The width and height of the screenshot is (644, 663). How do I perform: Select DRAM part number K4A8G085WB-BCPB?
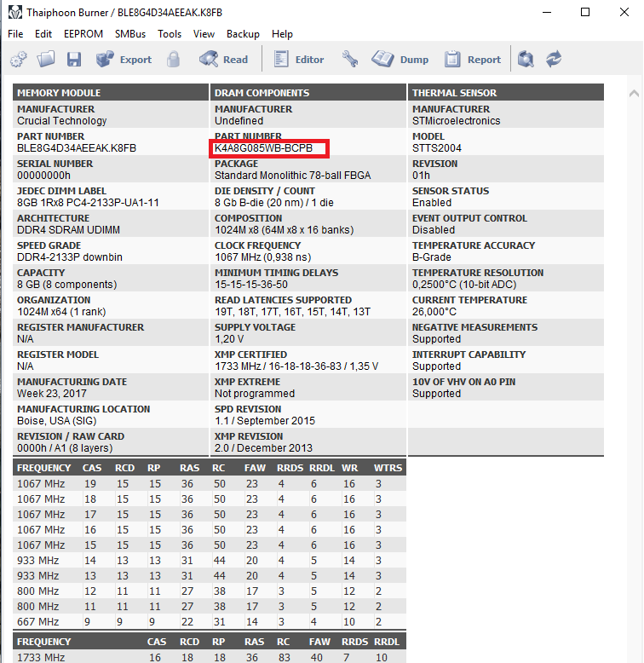263,148
